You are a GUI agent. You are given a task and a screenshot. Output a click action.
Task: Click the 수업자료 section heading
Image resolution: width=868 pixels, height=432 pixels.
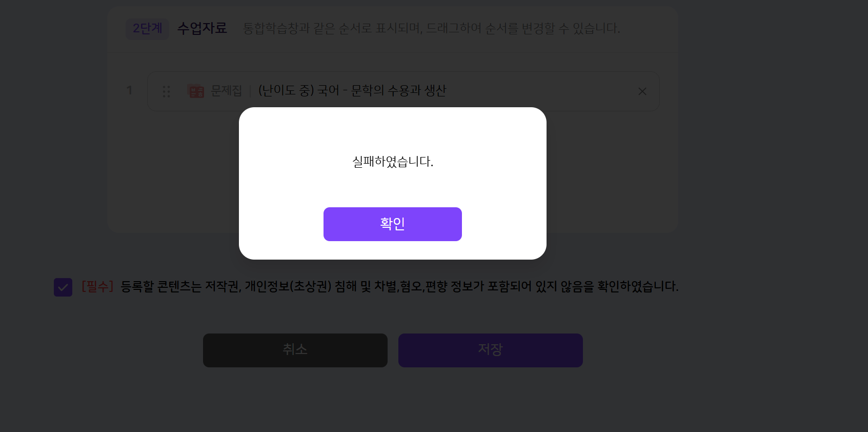[x=202, y=28]
